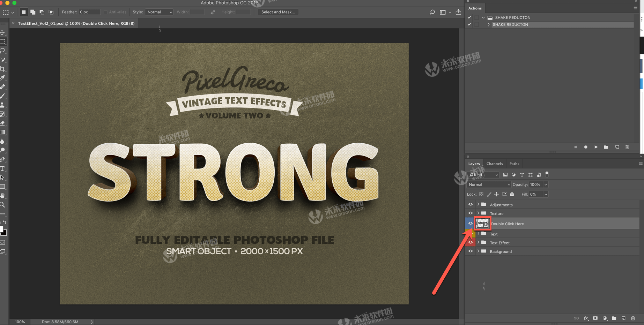Screen dimensions: 644x325
Task: Open the search icon in options bar
Action: (x=432, y=12)
